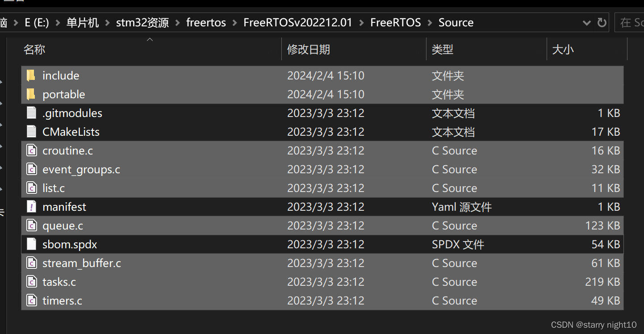The height and width of the screenshot is (334, 644).
Task: Click the tasks.c C Source file icon
Action: click(x=31, y=282)
